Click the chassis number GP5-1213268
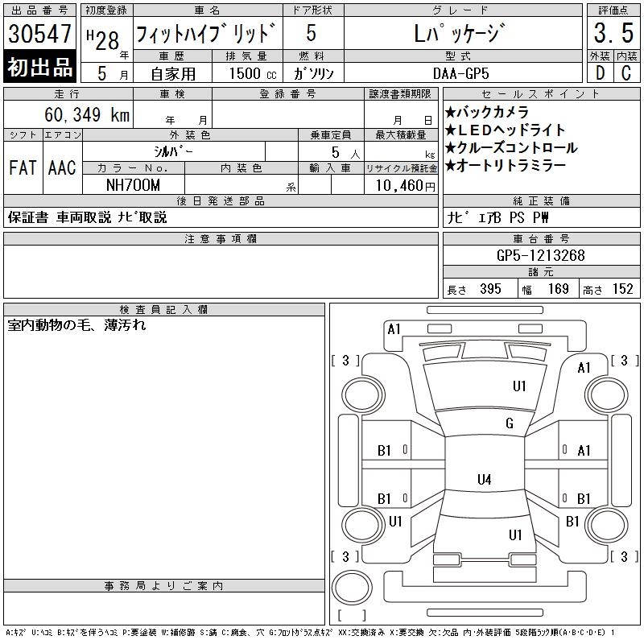 (540, 255)
